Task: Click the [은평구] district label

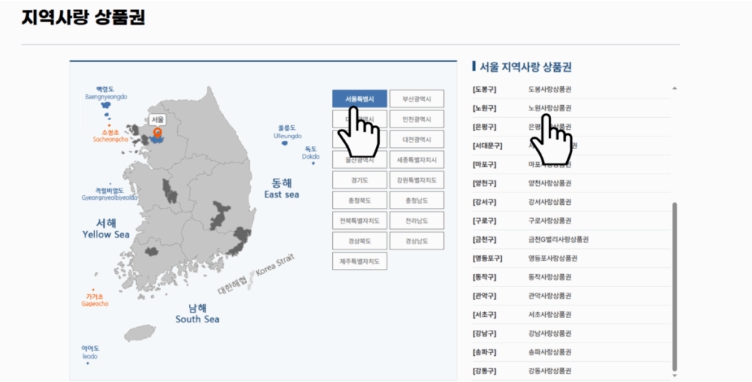Action: tap(484, 127)
